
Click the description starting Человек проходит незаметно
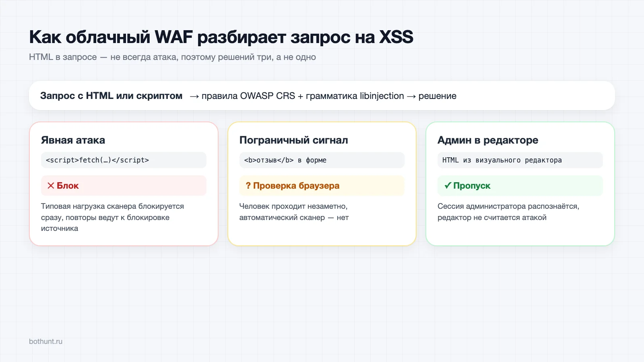[294, 212]
